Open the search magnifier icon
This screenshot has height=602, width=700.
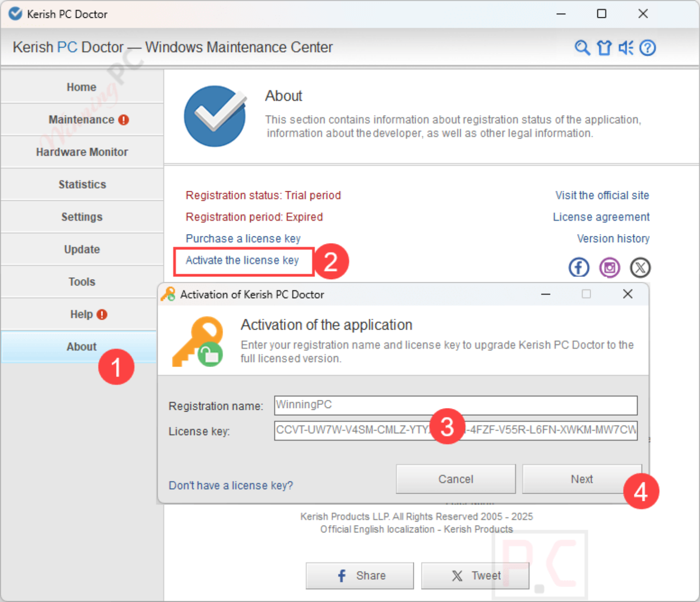[x=582, y=47]
